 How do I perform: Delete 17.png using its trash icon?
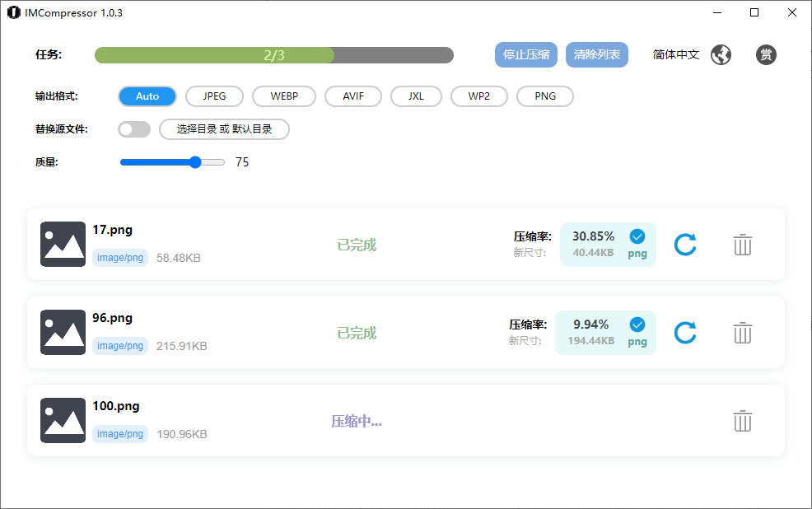click(742, 245)
